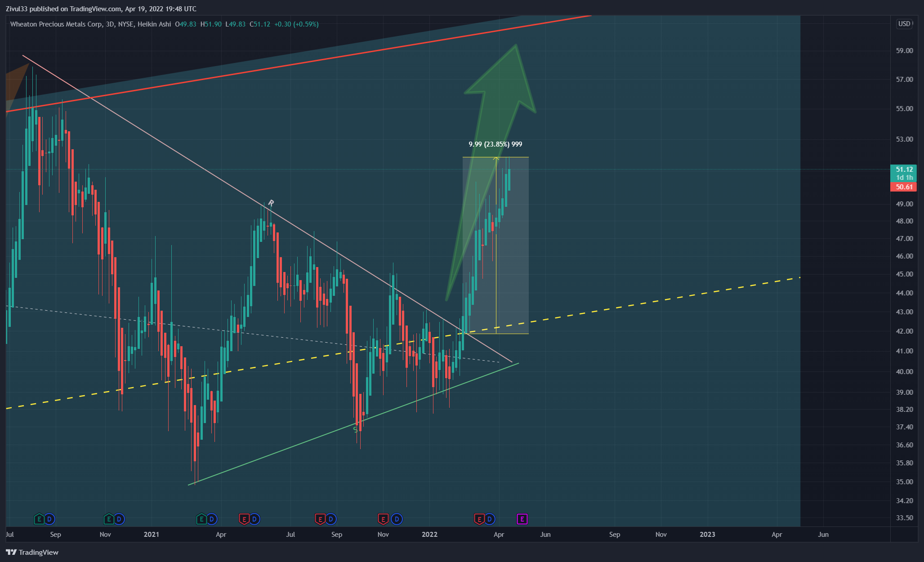Image resolution: width=924 pixels, height=562 pixels.
Task: Click the green S support label
Action: click(x=355, y=430)
